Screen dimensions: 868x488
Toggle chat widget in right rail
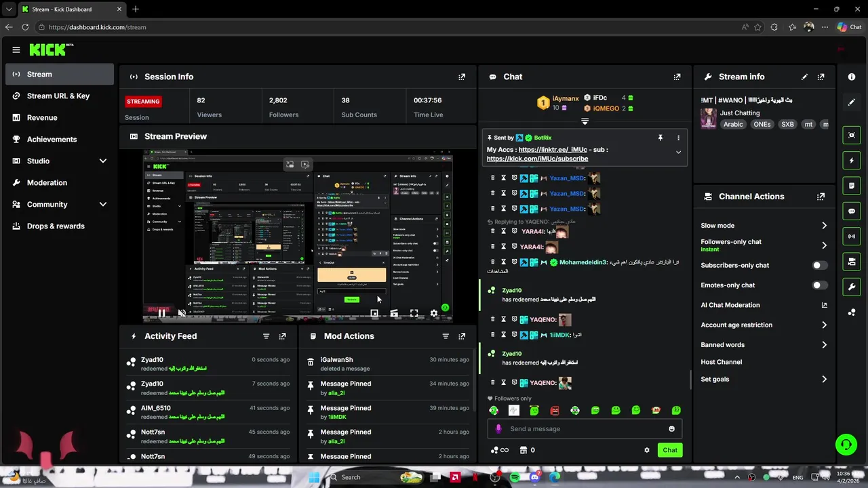[852, 211]
